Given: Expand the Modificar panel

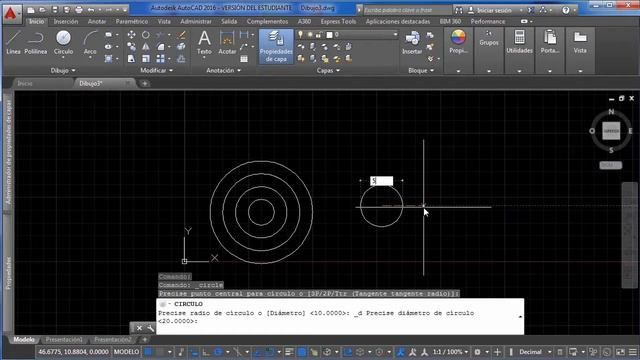Looking at the screenshot, I should pyautogui.click(x=156, y=71).
